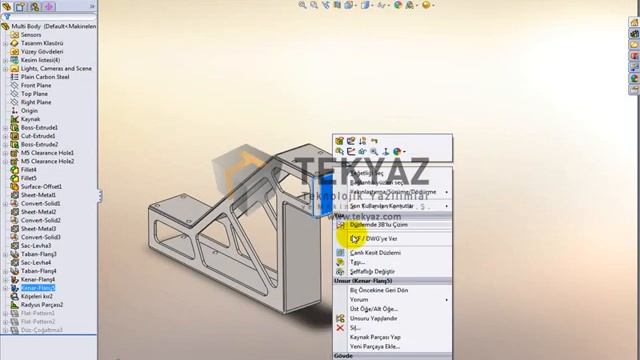Screen dimensions: 640x360
Task: Expand the Kenar-Flanş4 feature
Action: (x=5, y=280)
